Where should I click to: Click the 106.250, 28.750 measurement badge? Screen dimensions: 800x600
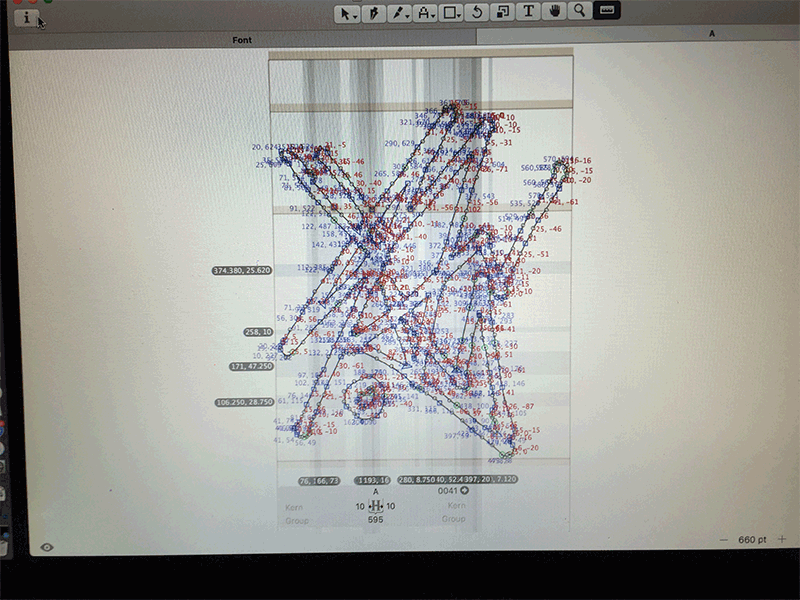click(x=245, y=402)
